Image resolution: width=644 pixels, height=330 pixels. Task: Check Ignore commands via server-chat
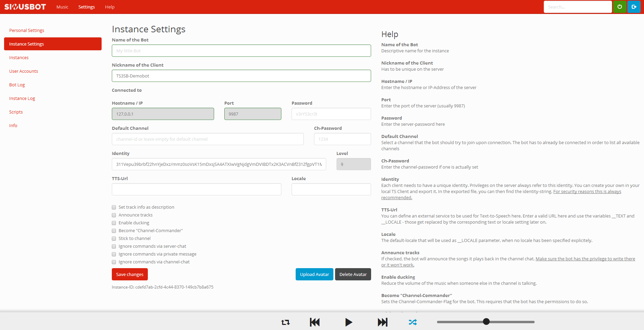tap(114, 246)
